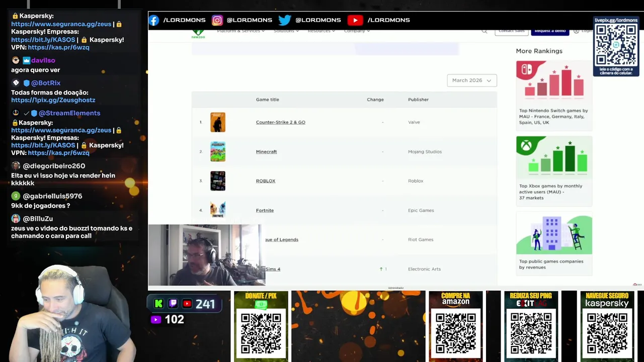Expand the Resources menu
Viewport: 644px width, 362px height.
(321, 31)
